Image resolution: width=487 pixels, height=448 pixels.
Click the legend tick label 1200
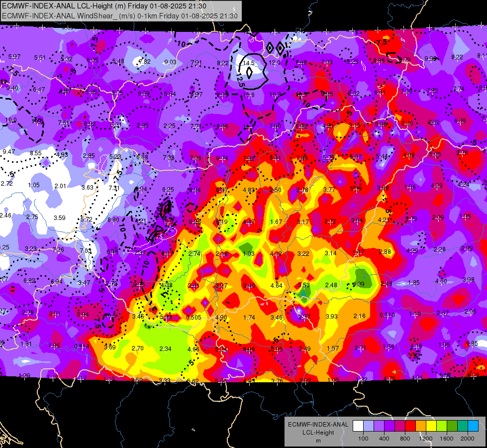[x=425, y=439]
